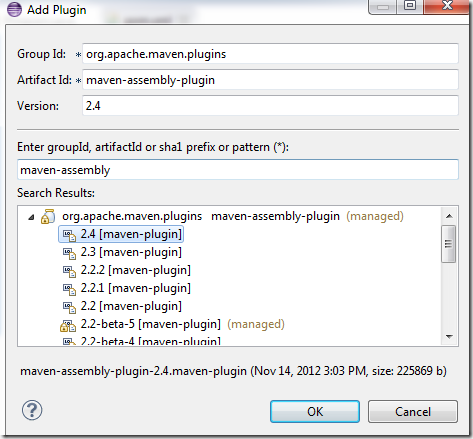Select version 2.2 [maven-plugin] entry
Screen dimensions: 473x439
[x=131, y=306]
